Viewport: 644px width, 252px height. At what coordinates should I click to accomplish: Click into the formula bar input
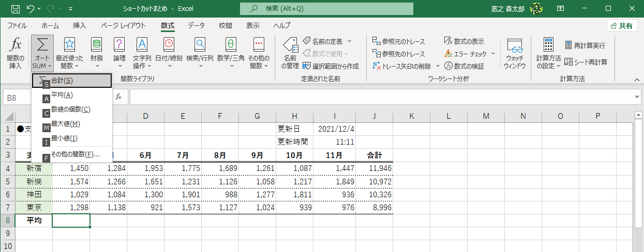(382, 97)
